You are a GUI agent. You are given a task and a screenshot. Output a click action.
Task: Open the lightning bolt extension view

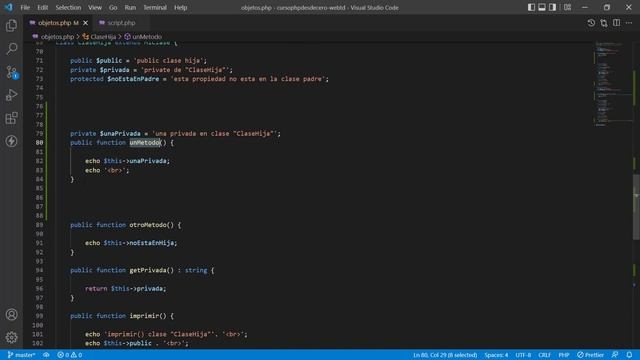point(11,141)
